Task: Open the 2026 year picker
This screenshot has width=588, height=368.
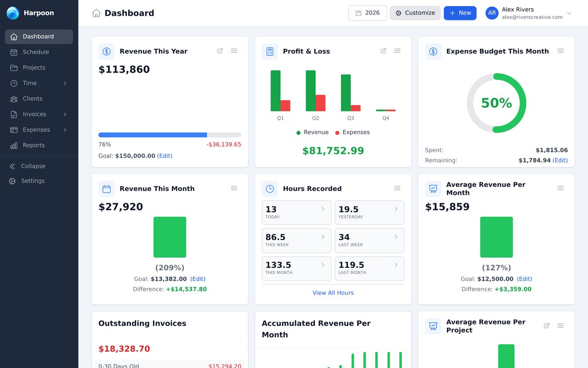Action: tap(367, 13)
